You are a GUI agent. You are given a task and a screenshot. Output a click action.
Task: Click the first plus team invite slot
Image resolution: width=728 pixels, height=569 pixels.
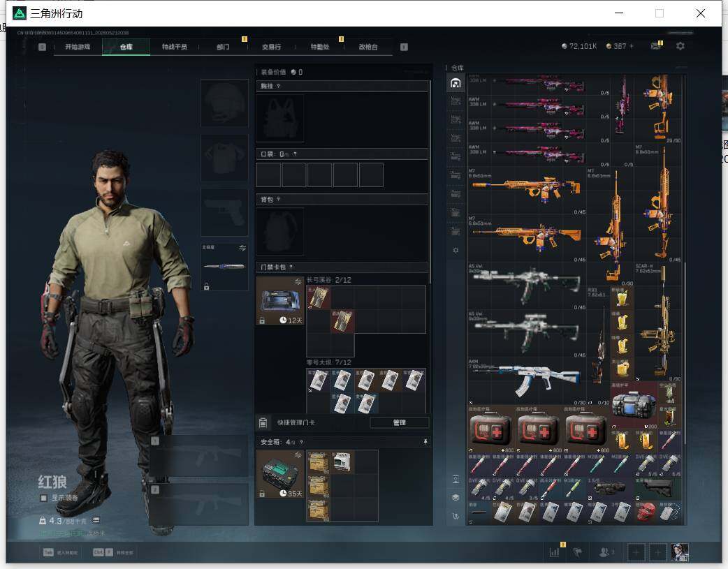click(x=636, y=552)
